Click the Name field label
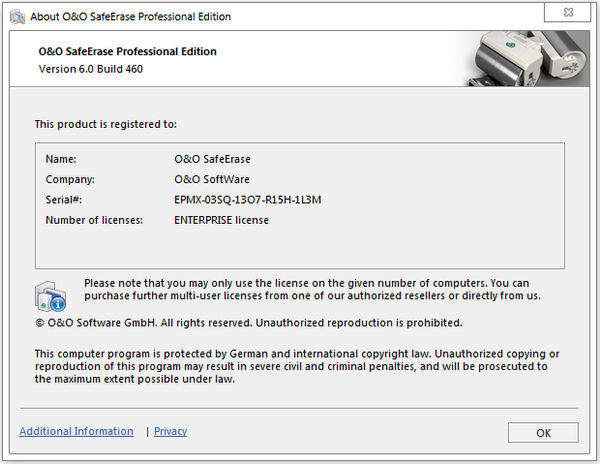The width and height of the screenshot is (600, 464). tap(61, 159)
